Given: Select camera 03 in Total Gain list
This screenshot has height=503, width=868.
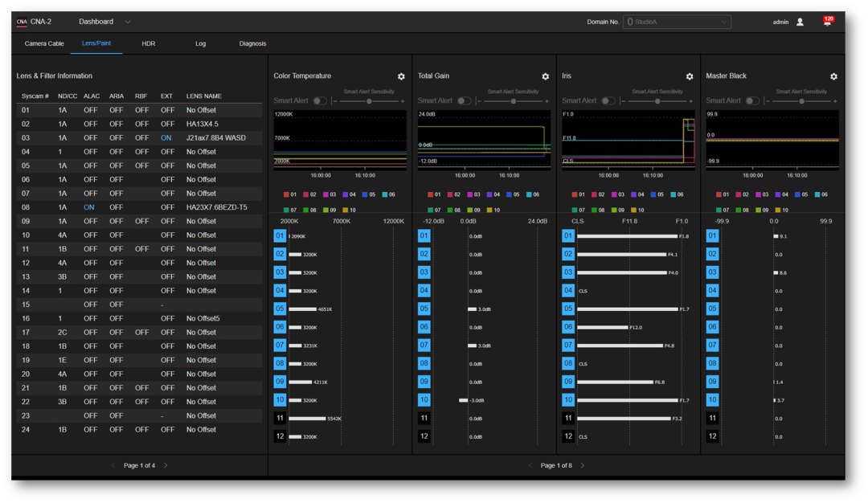Looking at the screenshot, I should [x=424, y=272].
